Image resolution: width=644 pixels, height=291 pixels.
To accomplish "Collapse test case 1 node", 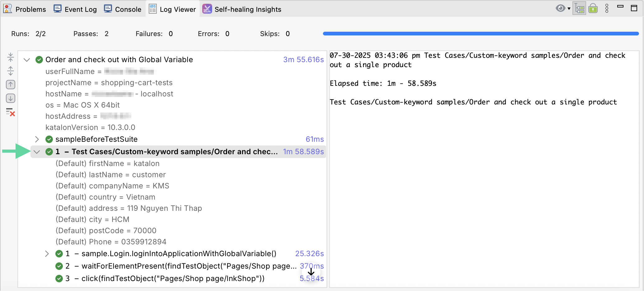I will coord(37,152).
